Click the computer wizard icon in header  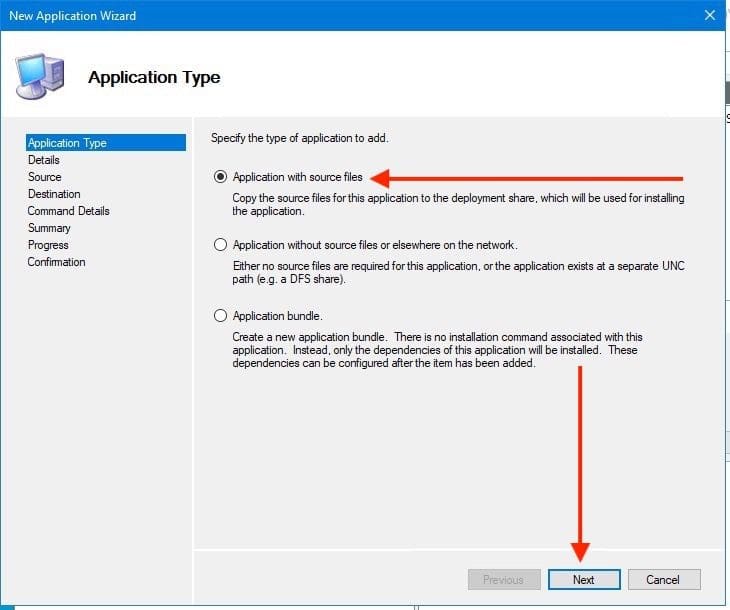[41, 75]
